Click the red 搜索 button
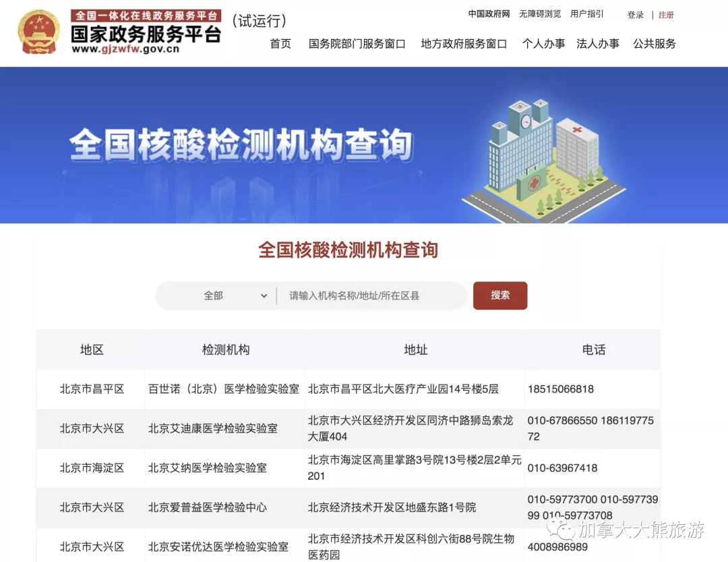 click(500, 296)
